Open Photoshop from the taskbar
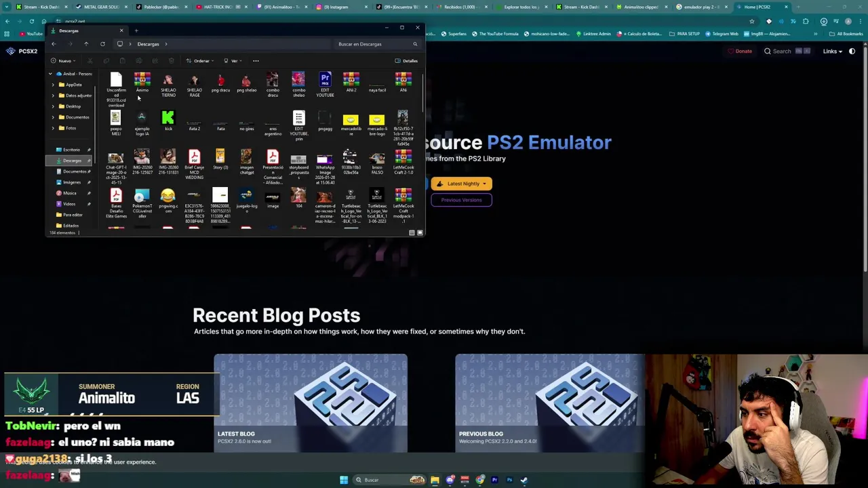 click(x=509, y=480)
